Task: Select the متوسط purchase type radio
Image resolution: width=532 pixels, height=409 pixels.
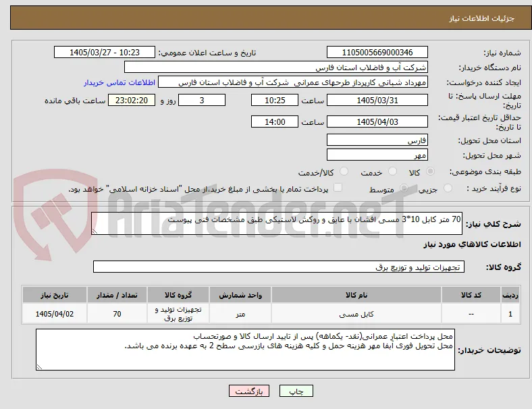Action: [x=404, y=188]
